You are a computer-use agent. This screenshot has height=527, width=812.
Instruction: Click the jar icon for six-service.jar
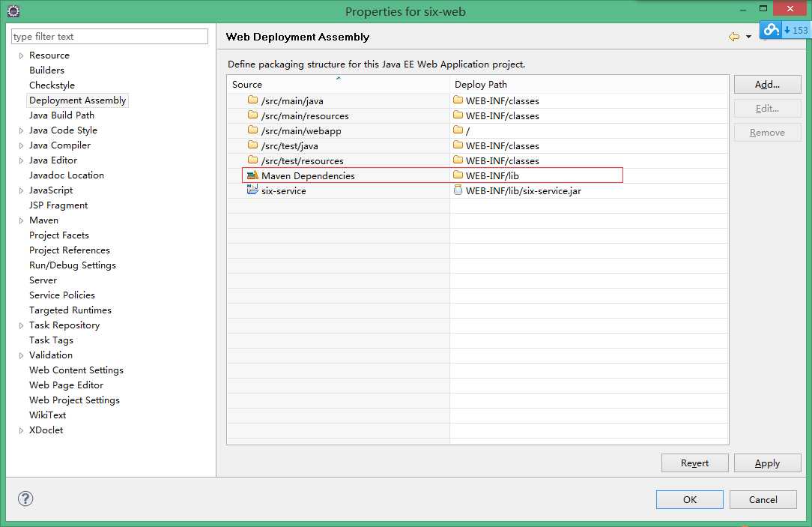(458, 190)
